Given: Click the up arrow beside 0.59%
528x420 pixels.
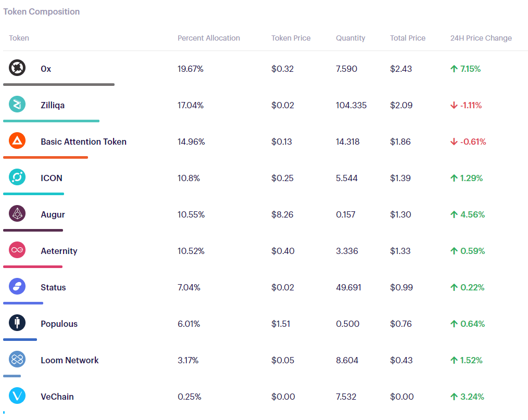Looking at the screenshot, I should 454,251.
